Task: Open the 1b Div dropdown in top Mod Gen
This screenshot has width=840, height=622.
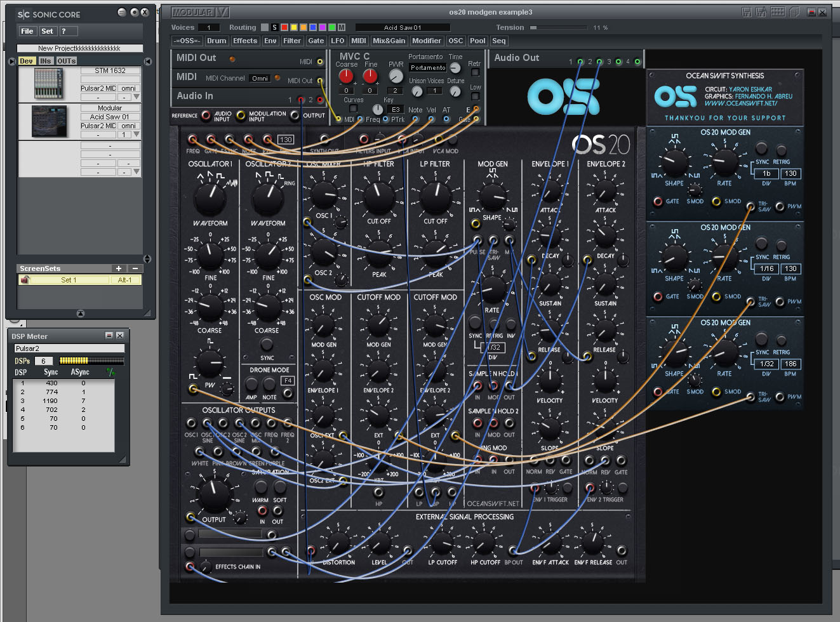Action: click(766, 173)
